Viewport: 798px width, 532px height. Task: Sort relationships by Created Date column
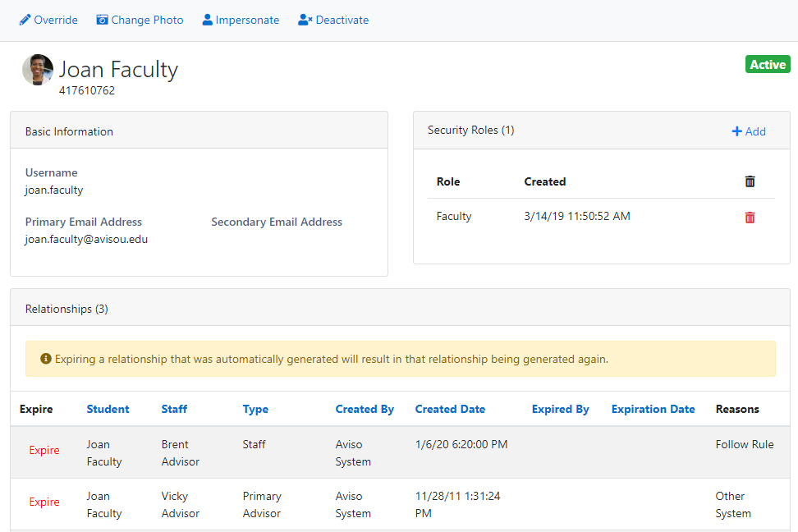(x=450, y=410)
